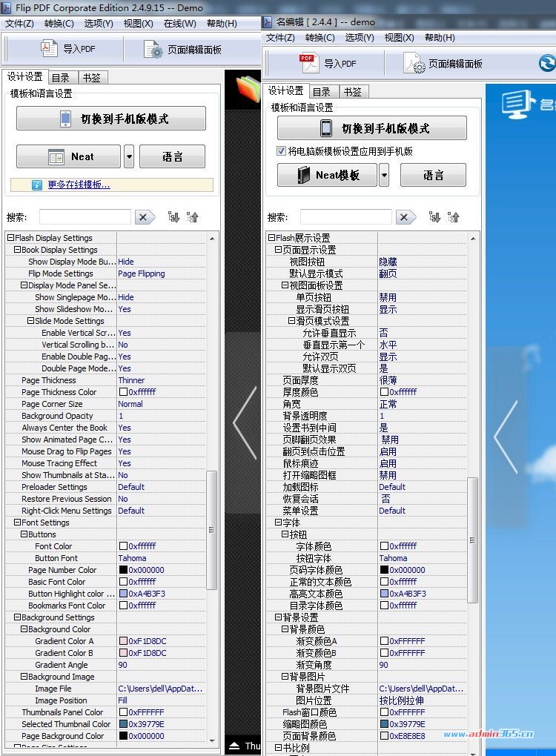Collapse Font Settings node
Screen dimensions: 556x756
(x=17, y=523)
